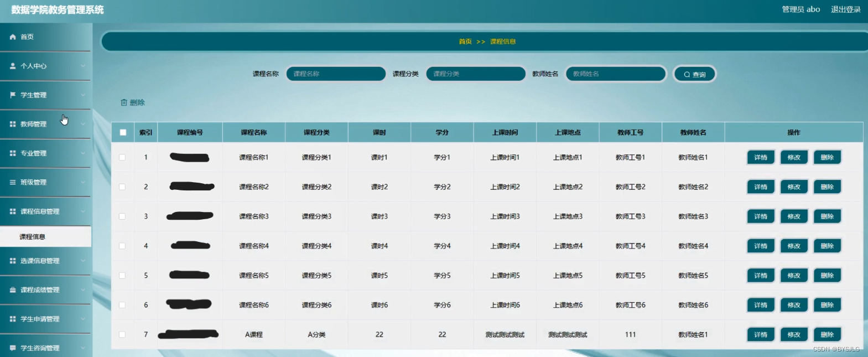Click the 学分3 cell in row 3
This screenshot has width=868, height=357.
[442, 216]
